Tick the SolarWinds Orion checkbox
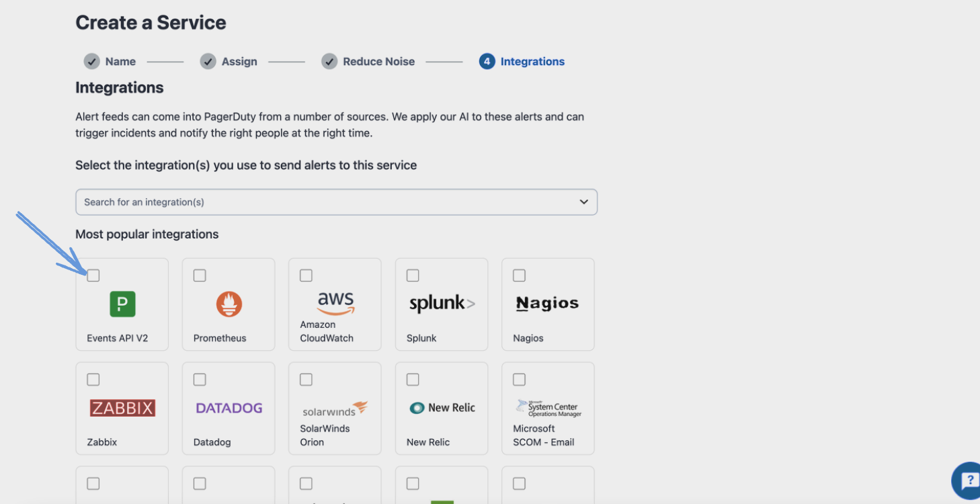 (306, 380)
